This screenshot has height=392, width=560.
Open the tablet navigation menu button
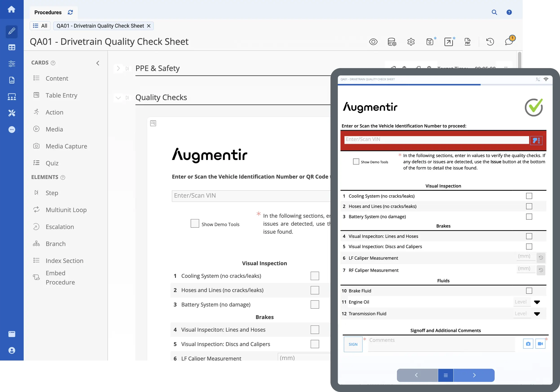(x=446, y=375)
